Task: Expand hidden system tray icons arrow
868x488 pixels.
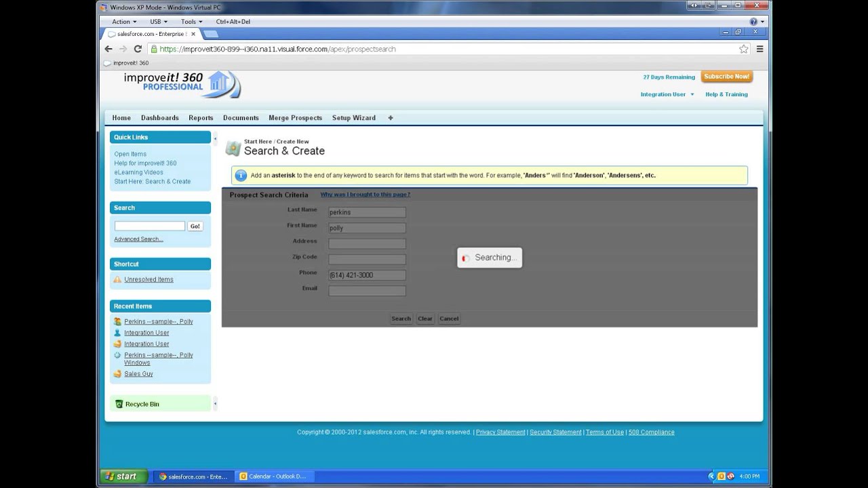Action: pyautogui.click(x=711, y=476)
